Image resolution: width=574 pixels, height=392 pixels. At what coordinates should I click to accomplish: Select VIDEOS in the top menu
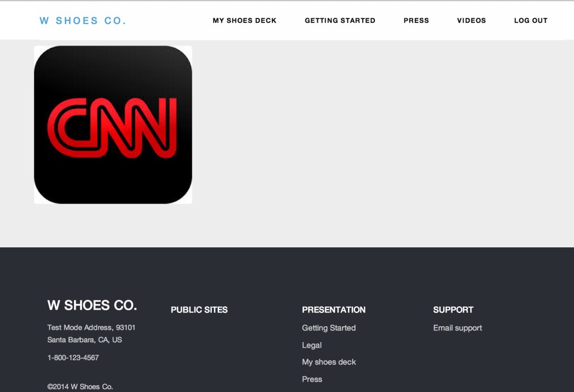click(x=471, y=21)
